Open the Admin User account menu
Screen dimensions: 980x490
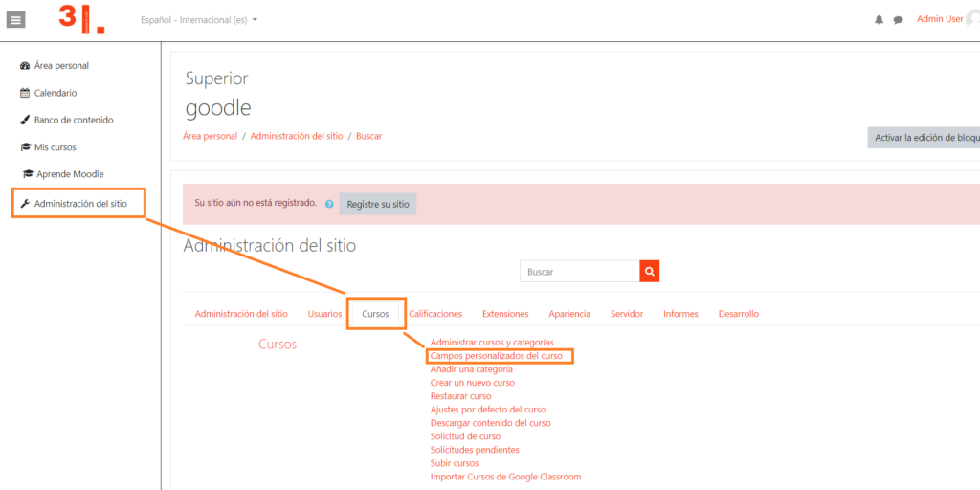point(940,19)
